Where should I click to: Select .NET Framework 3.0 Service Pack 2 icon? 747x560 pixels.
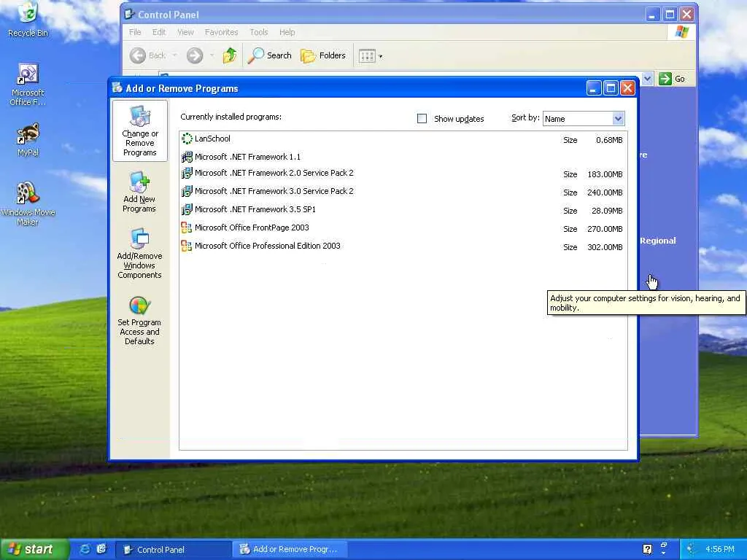click(x=187, y=191)
